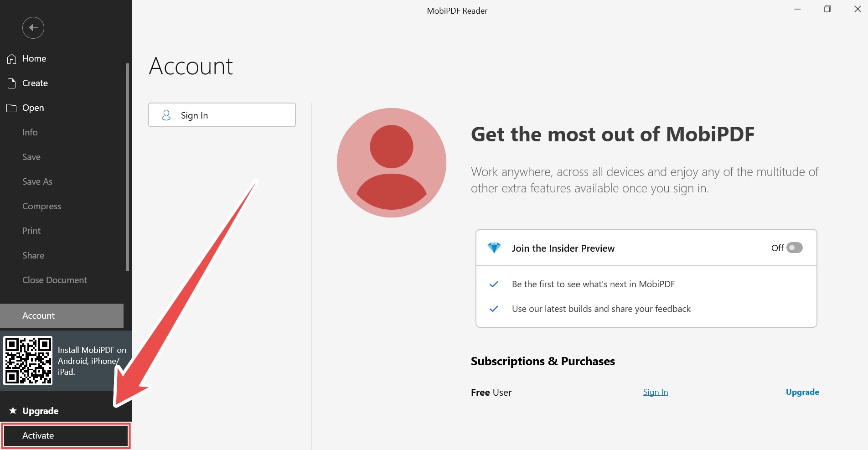Select Print in the sidebar

[31, 231]
